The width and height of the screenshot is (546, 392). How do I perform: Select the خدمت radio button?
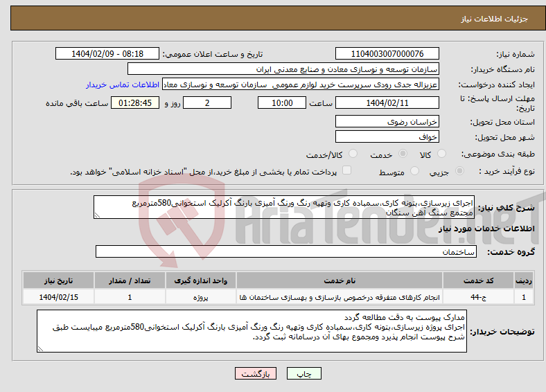point(403,154)
